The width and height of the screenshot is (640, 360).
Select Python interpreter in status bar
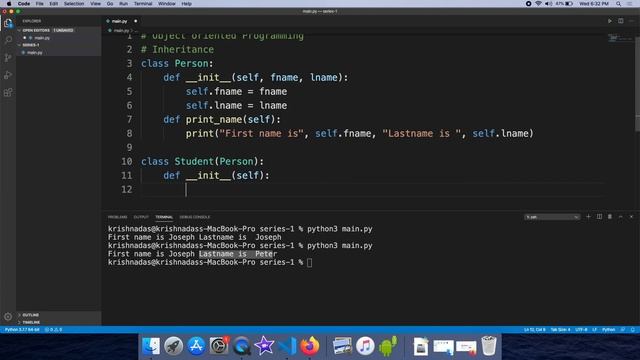pyautogui.click(x=22, y=329)
